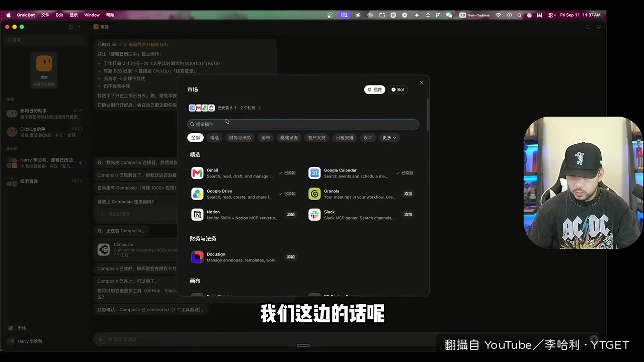Open the 文件 menu
644x362 pixels.
click(45, 15)
